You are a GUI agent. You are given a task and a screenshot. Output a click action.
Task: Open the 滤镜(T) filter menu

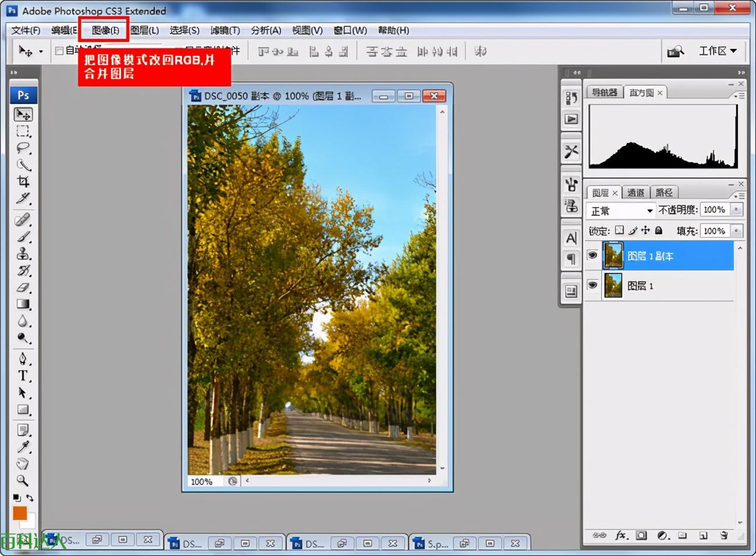tap(225, 30)
